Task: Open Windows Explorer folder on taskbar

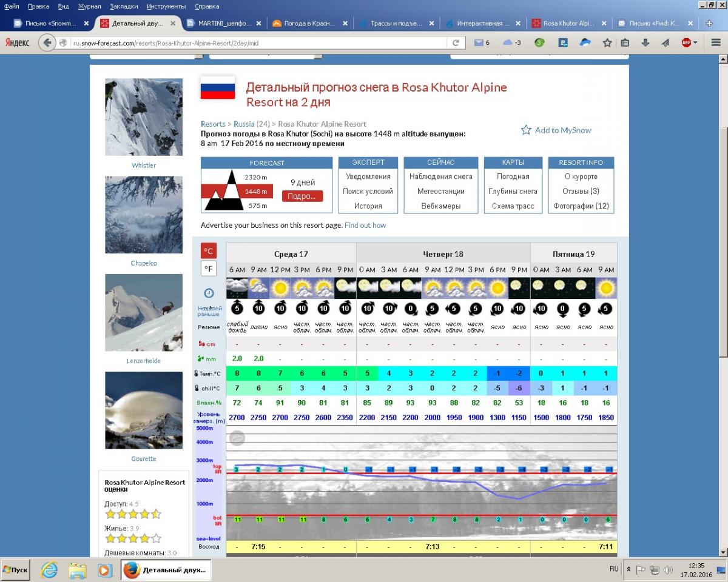Action: click(77, 570)
